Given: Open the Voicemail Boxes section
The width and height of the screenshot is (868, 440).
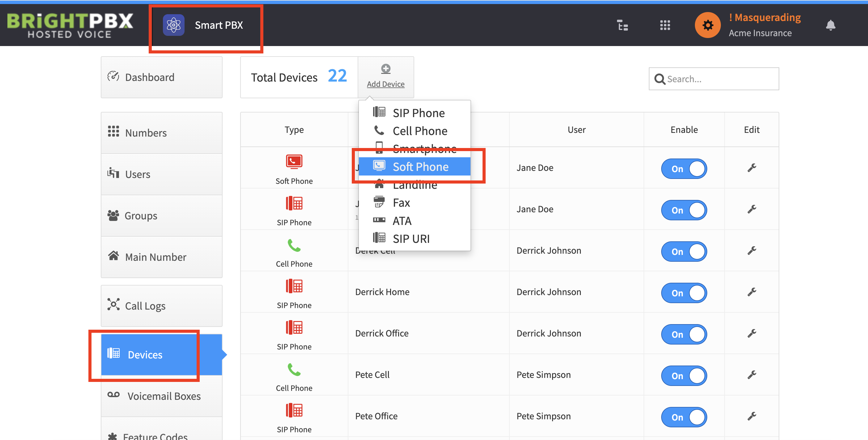Looking at the screenshot, I should point(161,396).
